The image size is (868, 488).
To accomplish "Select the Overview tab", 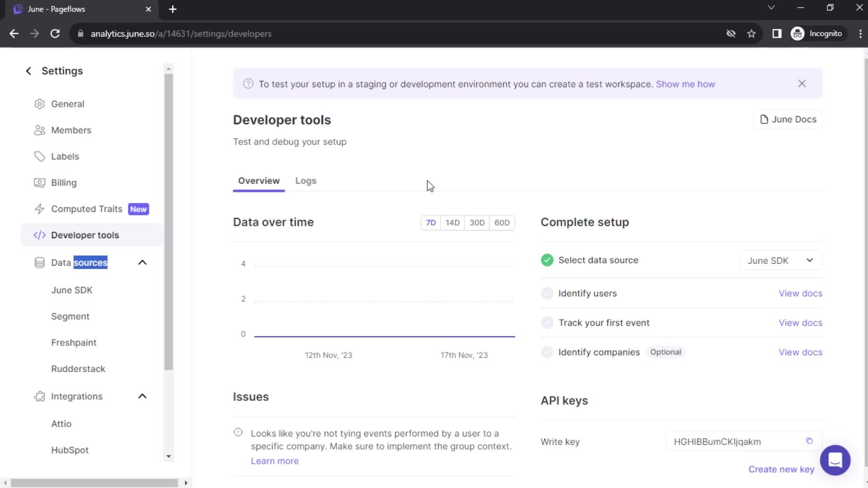I will click(259, 181).
